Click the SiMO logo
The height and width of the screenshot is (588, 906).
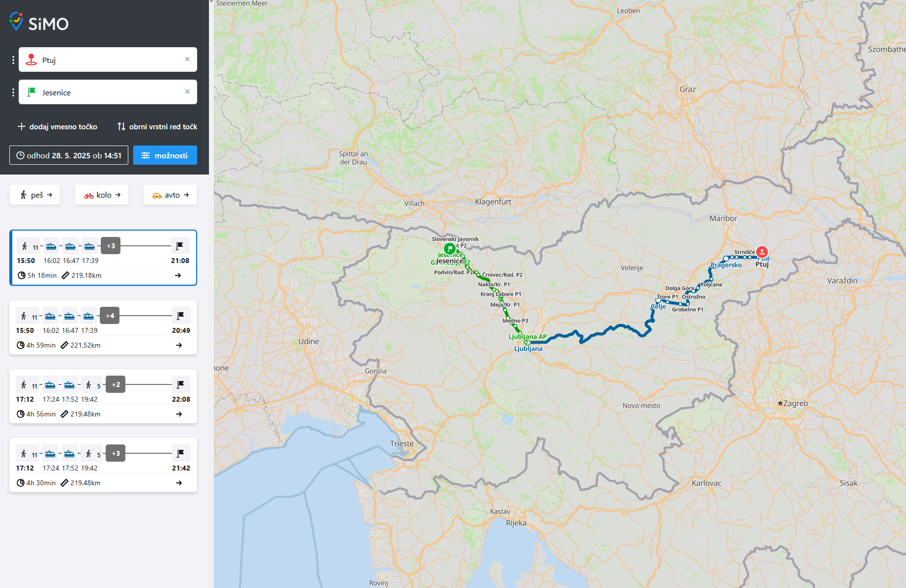(x=39, y=22)
